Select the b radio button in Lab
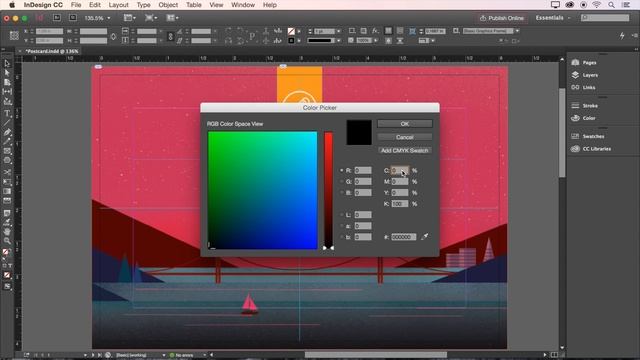640x360 pixels. coord(342,237)
